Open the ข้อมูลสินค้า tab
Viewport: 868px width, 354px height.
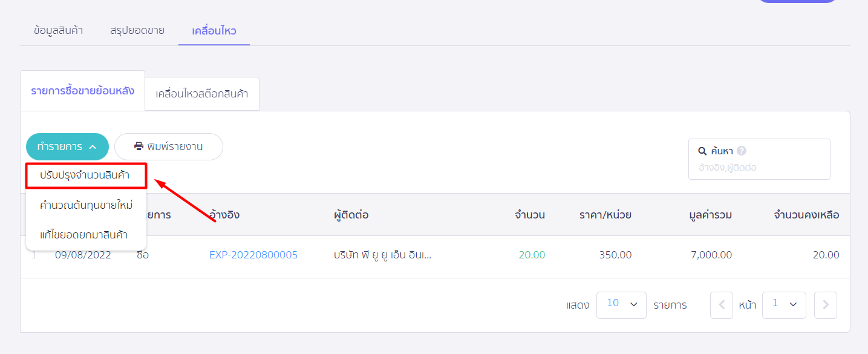57,29
